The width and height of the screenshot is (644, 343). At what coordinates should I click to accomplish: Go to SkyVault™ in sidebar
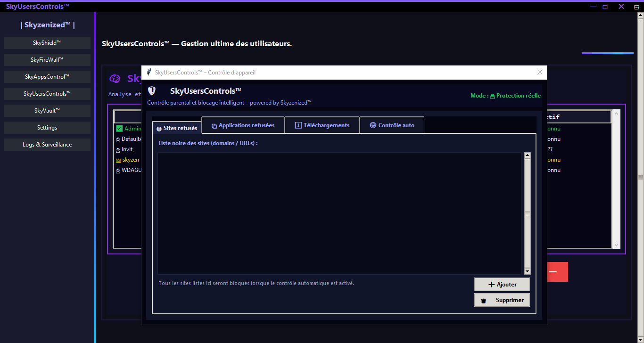pyautogui.click(x=47, y=111)
